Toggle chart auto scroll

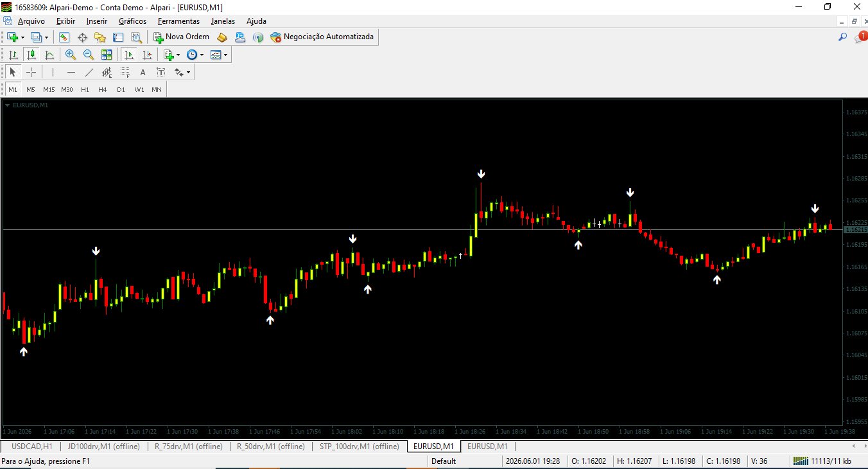click(129, 55)
